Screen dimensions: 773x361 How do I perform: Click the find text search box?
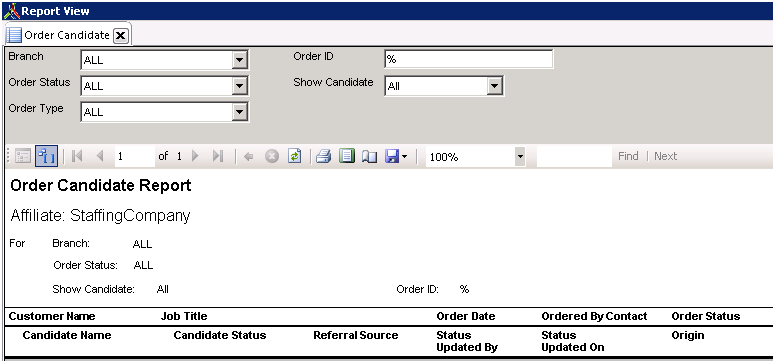(574, 157)
